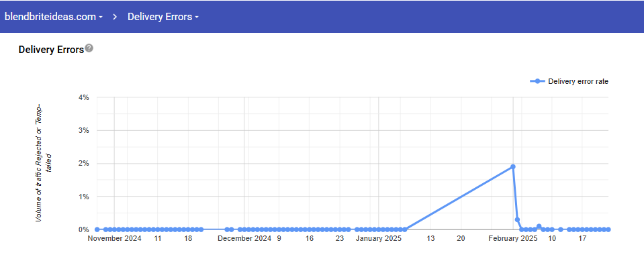Viewport: 644px width, 261px height.
Task: Click the November 2024 axis label
Action: coord(115,238)
